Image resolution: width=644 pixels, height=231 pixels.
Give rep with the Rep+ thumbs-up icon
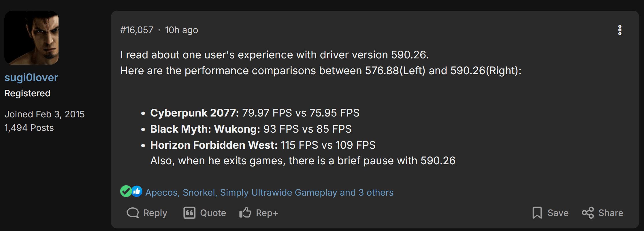[245, 213]
